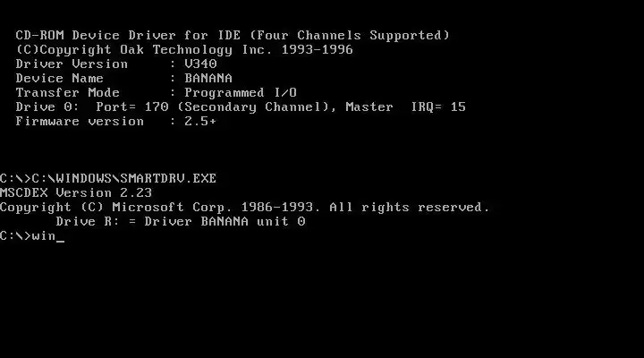The image size is (644, 358).
Task: Click the 'Master' label in Drive 0 line
Action: tap(369, 107)
